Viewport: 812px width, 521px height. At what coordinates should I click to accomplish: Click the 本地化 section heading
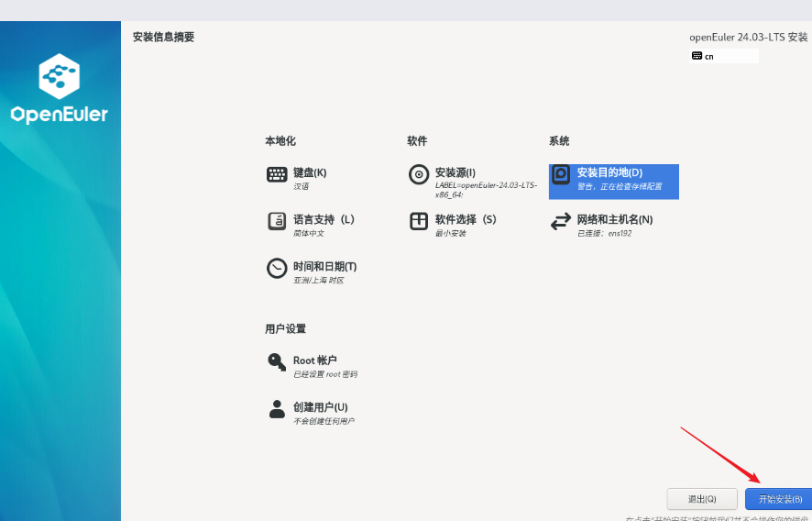(280, 141)
